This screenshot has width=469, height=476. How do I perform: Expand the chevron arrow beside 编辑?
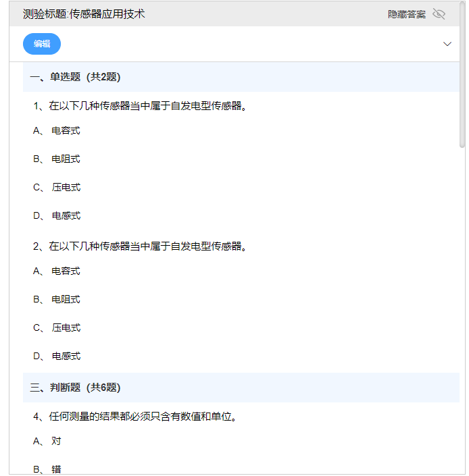[447, 44]
